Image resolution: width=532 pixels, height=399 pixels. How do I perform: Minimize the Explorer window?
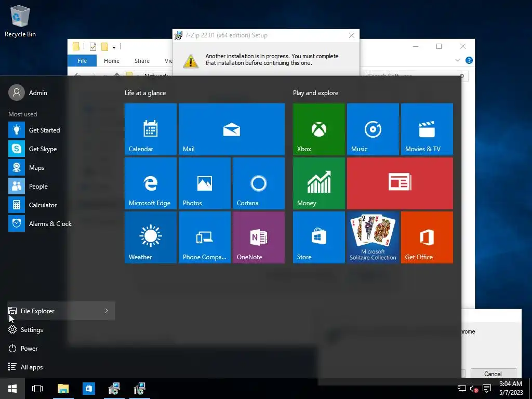(416, 46)
